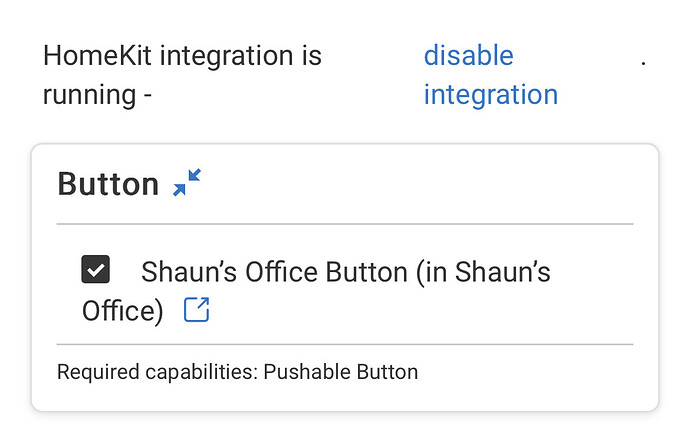Image resolution: width=690 pixels, height=424 pixels.
Task: Click the "Office)" label text beside external icon
Action: coord(122,311)
